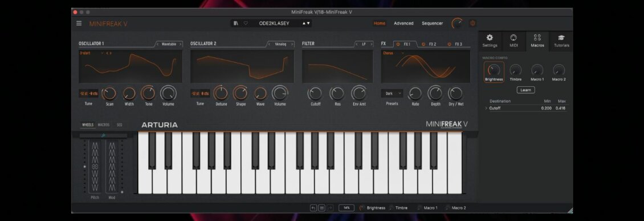Open the filter LP type selector
Image resolution: width=644 pixels, height=221 pixels.
(364, 44)
